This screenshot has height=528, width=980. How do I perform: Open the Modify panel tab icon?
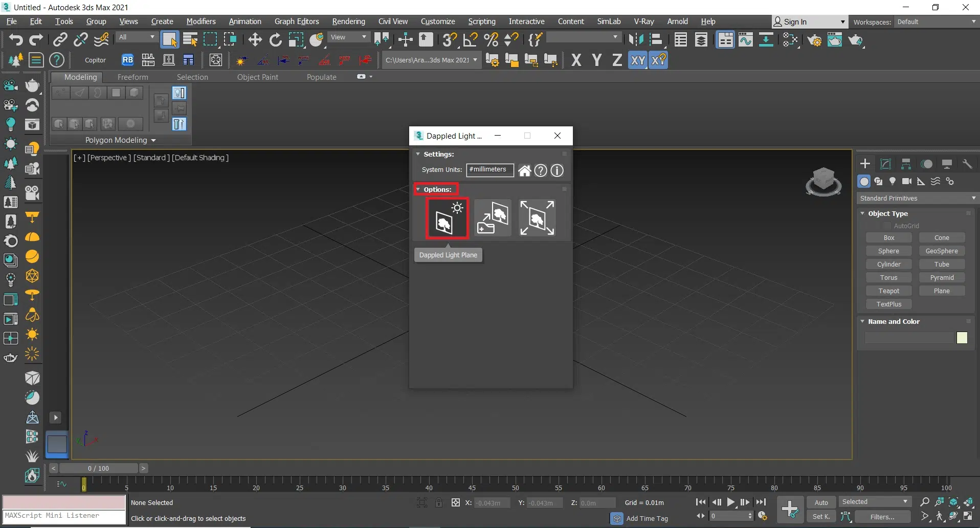tap(885, 164)
